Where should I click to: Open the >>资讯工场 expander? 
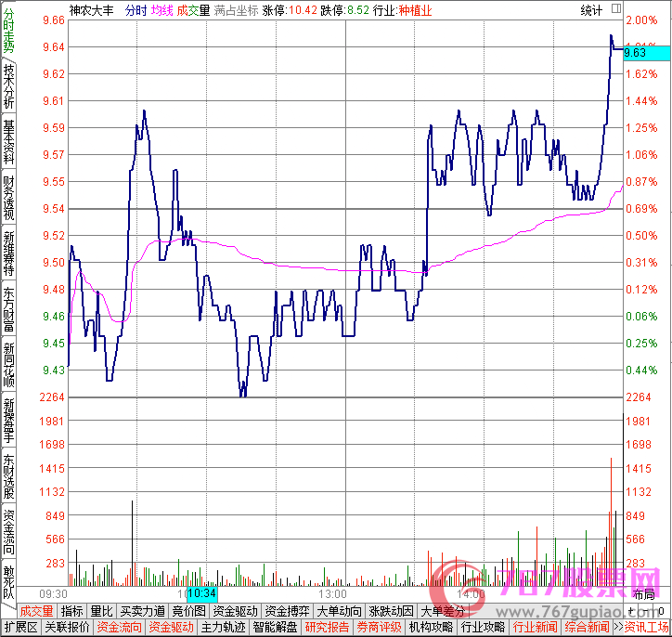641,627
